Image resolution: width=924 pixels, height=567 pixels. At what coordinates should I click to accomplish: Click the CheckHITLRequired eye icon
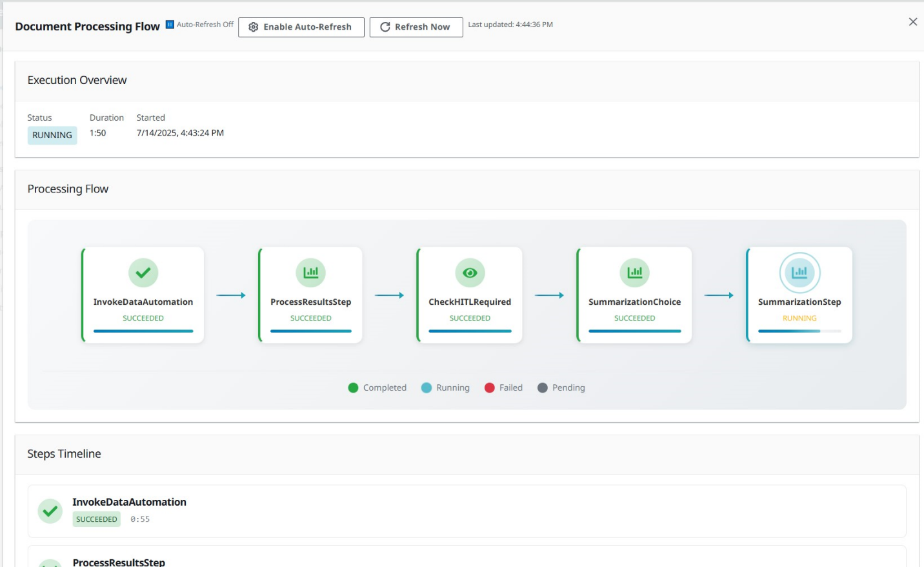(x=470, y=273)
